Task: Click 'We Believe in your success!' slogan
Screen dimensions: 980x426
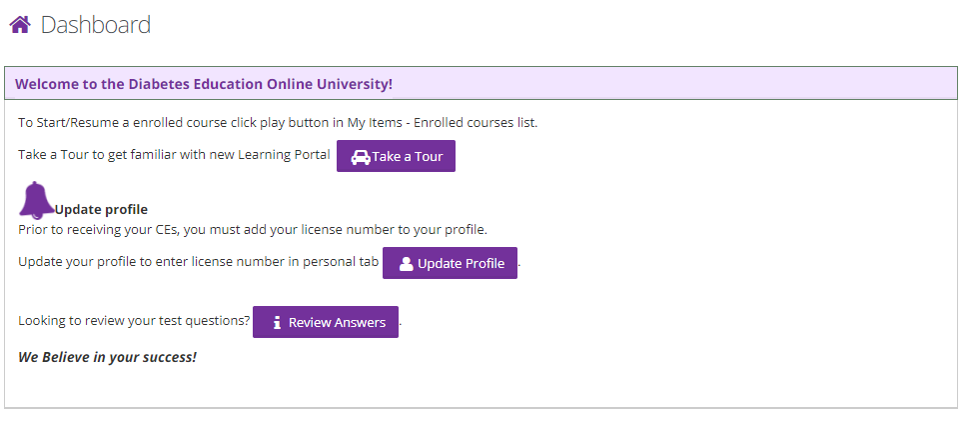Action: click(107, 357)
